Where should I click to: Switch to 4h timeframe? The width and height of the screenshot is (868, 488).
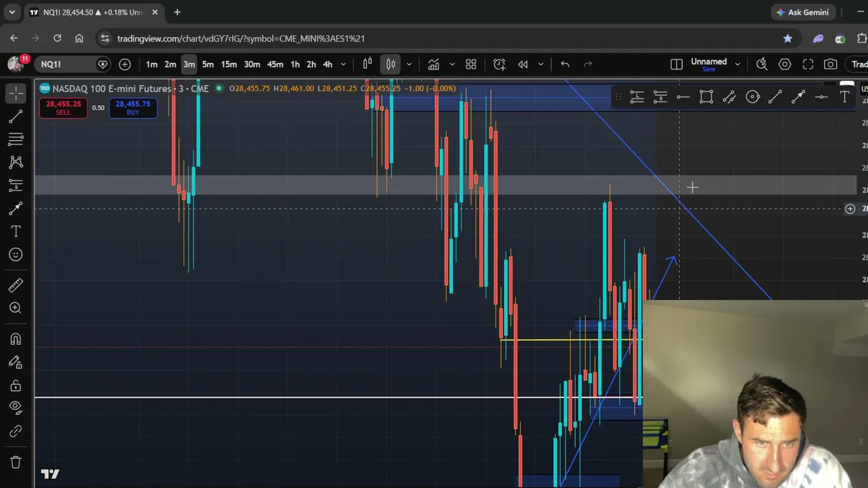(328, 64)
